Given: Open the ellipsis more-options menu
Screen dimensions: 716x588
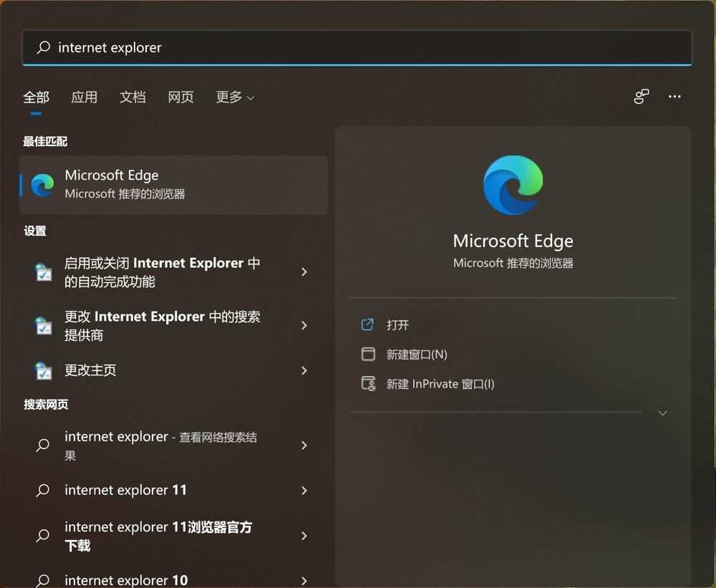Looking at the screenshot, I should [x=674, y=96].
